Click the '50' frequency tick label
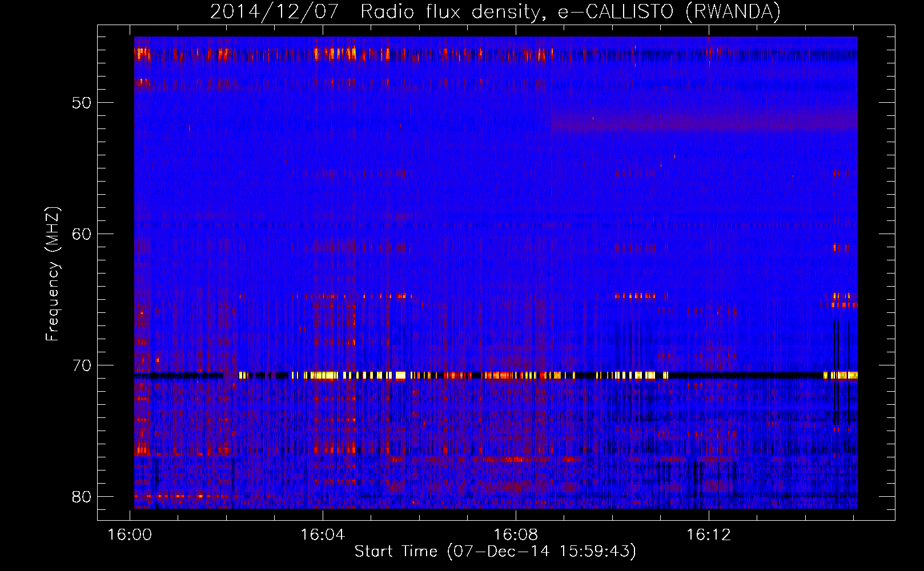Image resolution: width=924 pixels, height=571 pixels. click(x=82, y=103)
